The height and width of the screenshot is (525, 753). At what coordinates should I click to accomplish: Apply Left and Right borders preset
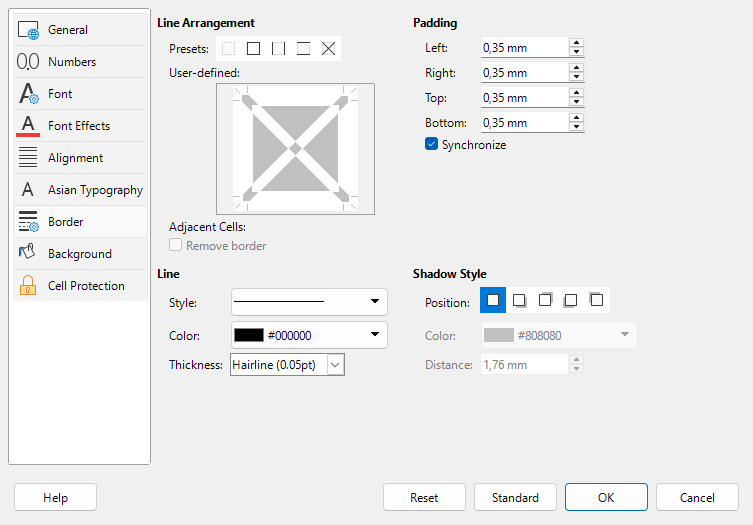pos(279,49)
